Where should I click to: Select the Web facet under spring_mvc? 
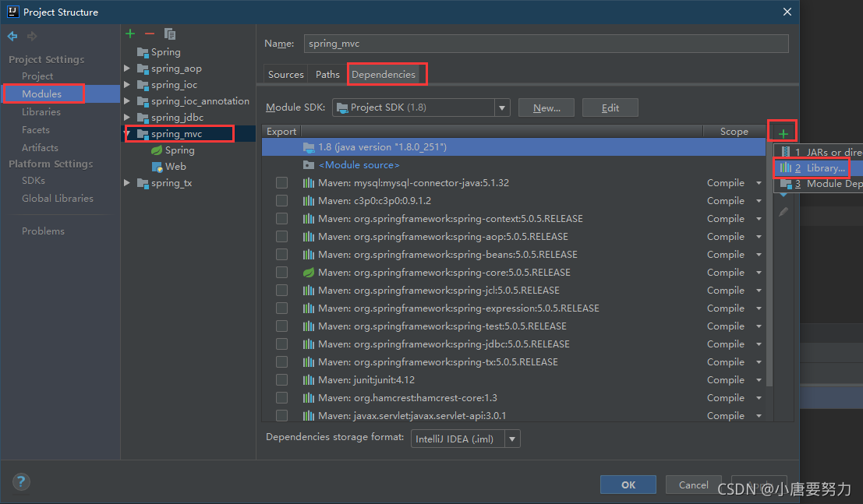coord(169,166)
